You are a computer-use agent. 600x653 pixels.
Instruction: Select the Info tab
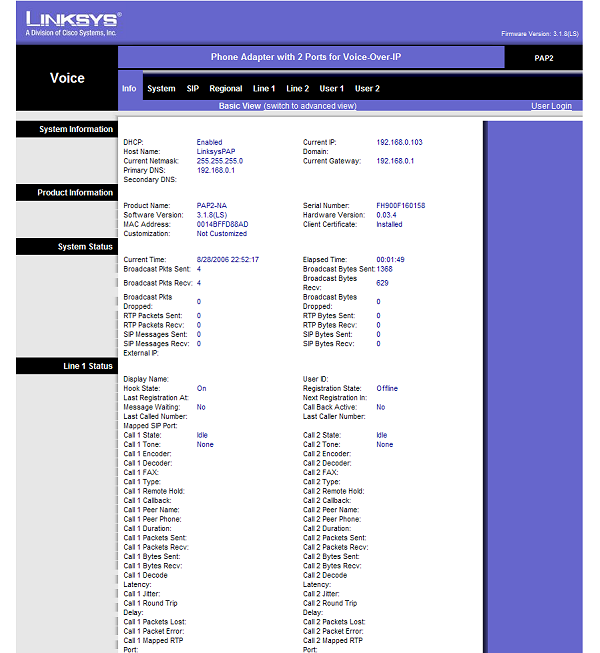129,89
